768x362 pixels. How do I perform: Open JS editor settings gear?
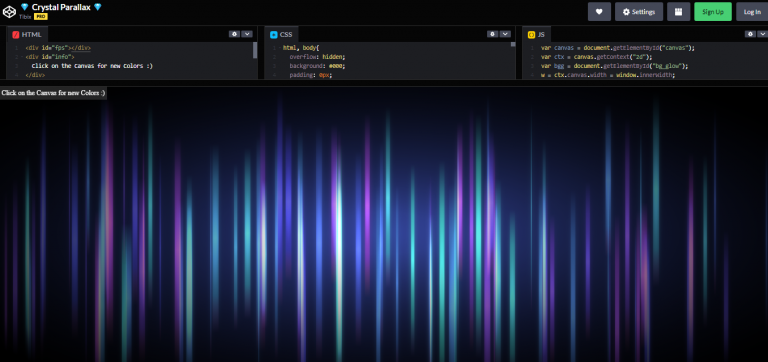coord(750,34)
